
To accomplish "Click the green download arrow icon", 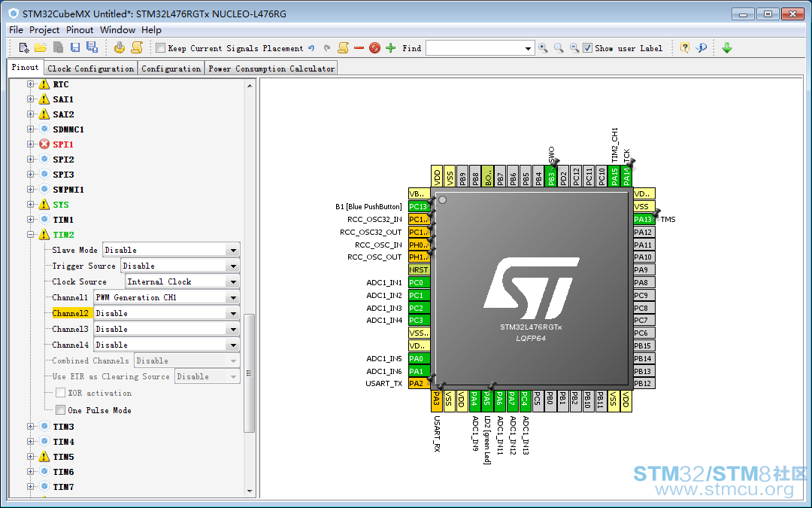I will pyautogui.click(x=727, y=47).
